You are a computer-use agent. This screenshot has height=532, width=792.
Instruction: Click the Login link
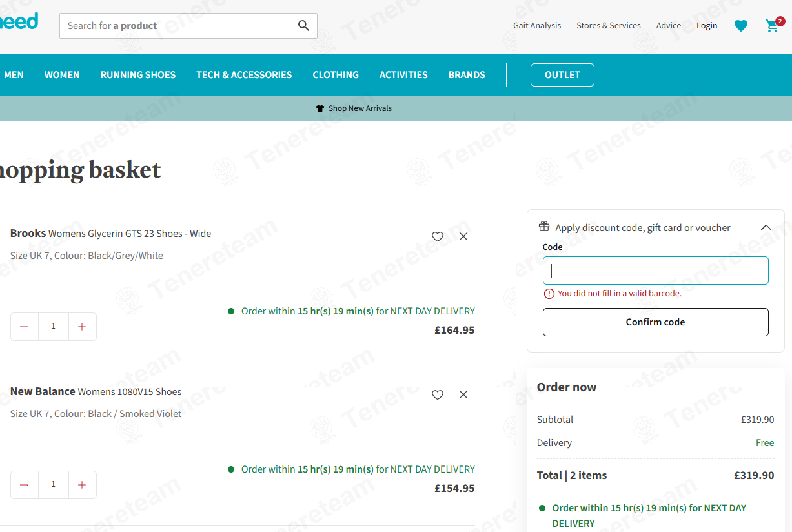pyautogui.click(x=707, y=26)
